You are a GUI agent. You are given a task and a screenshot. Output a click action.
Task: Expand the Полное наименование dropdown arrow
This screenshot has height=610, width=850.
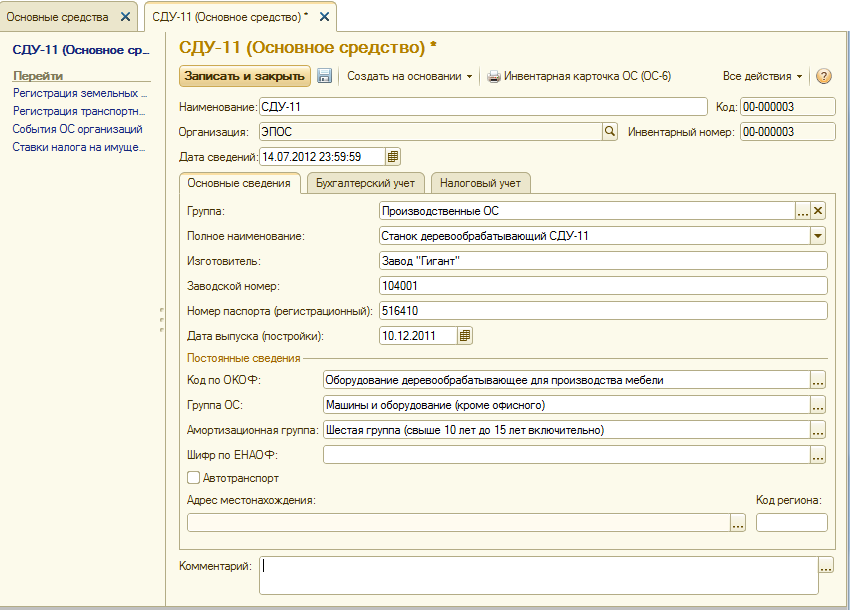coord(818,236)
